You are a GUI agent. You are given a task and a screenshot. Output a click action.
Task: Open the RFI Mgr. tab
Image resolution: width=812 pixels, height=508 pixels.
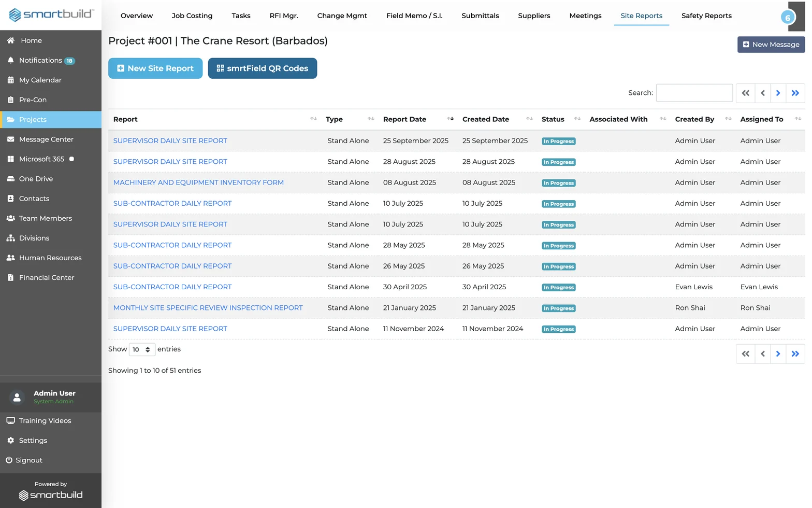pos(284,16)
